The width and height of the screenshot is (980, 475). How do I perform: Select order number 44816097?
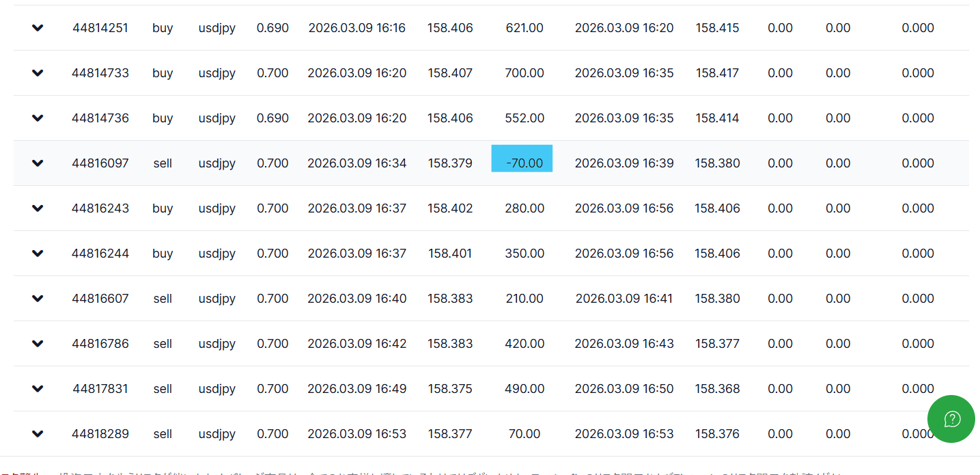[x=100, y=163]
